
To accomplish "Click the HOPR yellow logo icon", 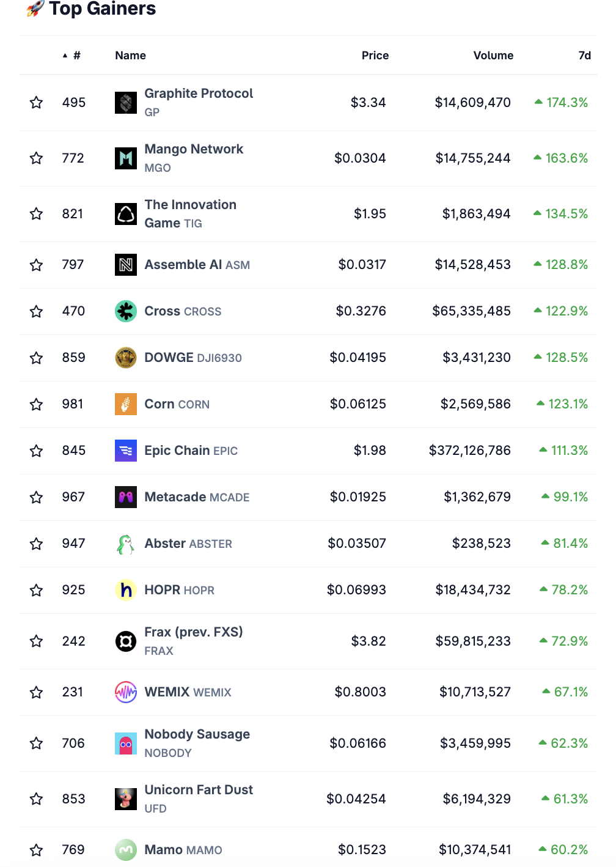I will pyautogui.click(x=126, y=590).
